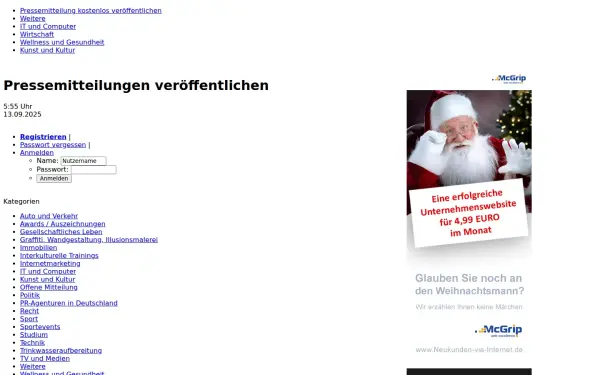600x375 pixels.
Task: Click the '5:55 Uhr' time text
Action: point(18,106)
